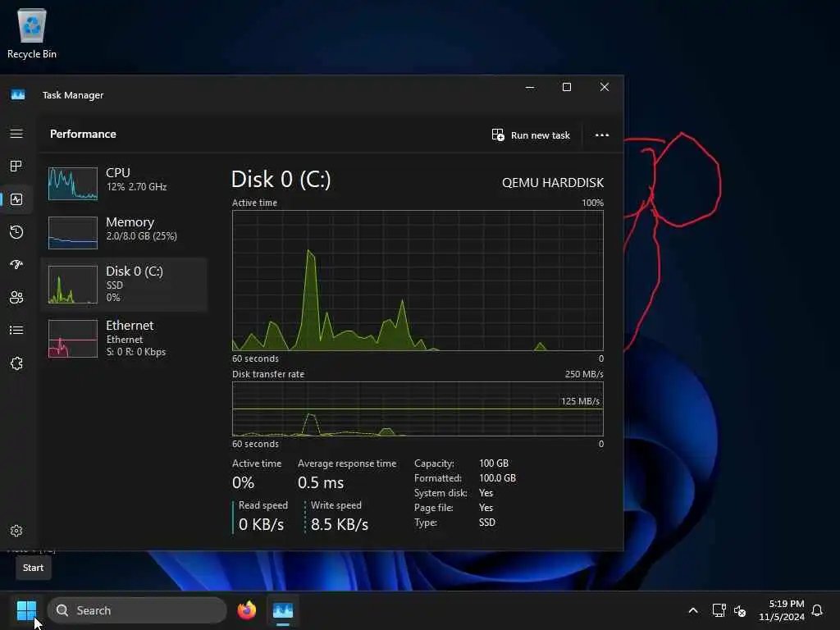Click the Disk active time graph

418,281
